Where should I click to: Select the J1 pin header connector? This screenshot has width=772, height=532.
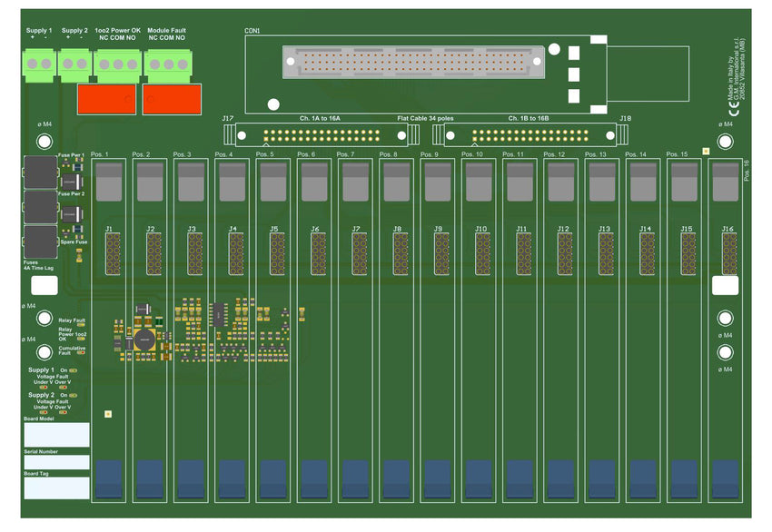pyautogui.click(x=113, y=253)
